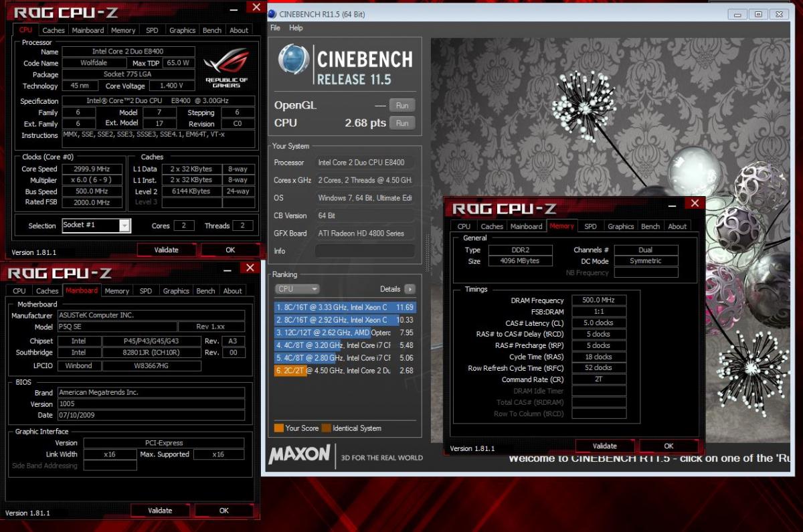This screenshot has height=532, width=803.
Task: Go to SPD tab in Memory CPU-Z window
Action: point(590,226)
